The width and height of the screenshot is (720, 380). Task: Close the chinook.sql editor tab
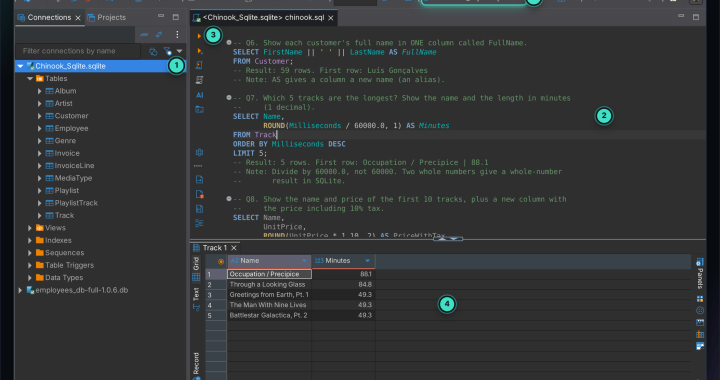click(331, 18)
